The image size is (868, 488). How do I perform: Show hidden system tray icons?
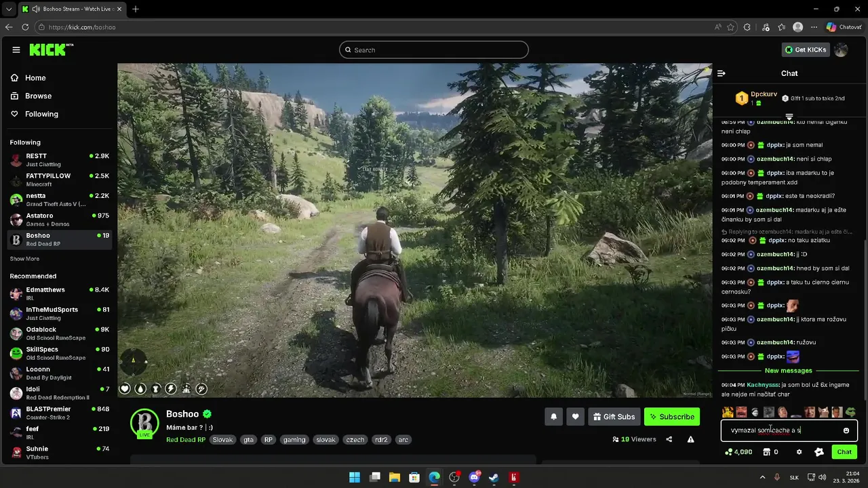(x=762, y=477)
